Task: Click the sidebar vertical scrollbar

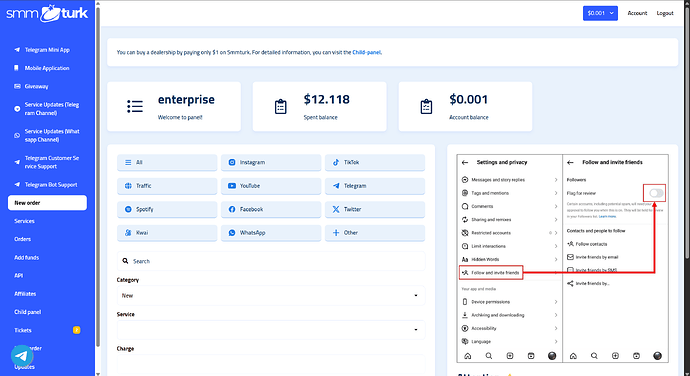Action: pos(98,176)
